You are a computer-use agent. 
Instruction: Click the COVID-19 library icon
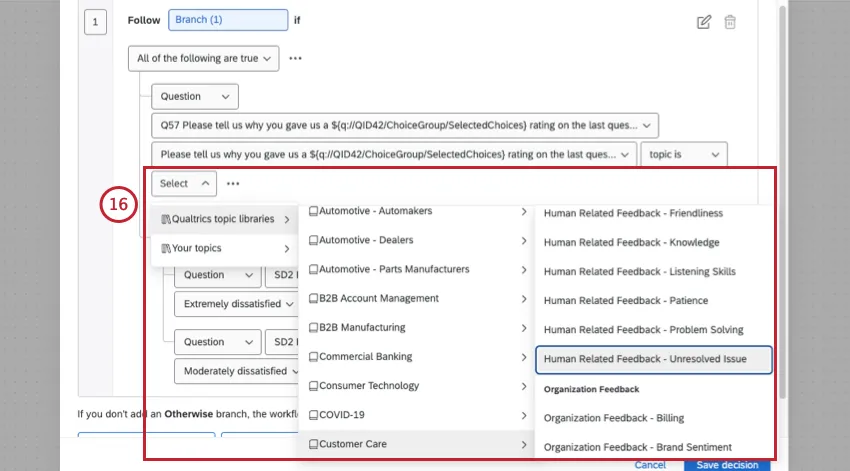pos(313,415)
